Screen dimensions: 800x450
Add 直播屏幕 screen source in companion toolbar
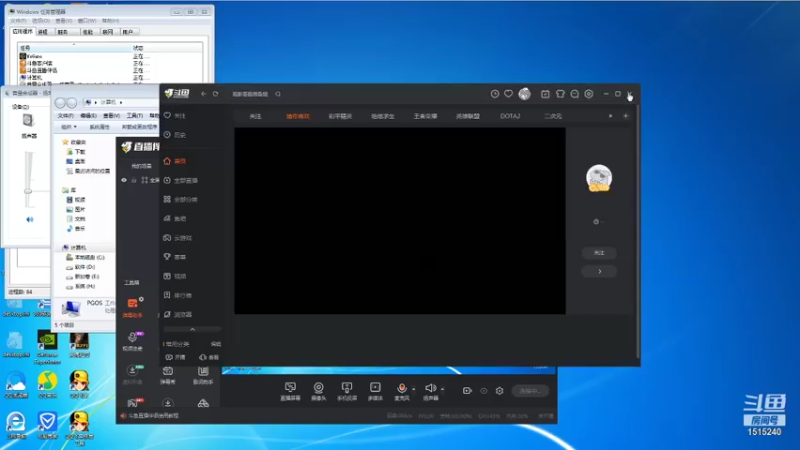290,391
